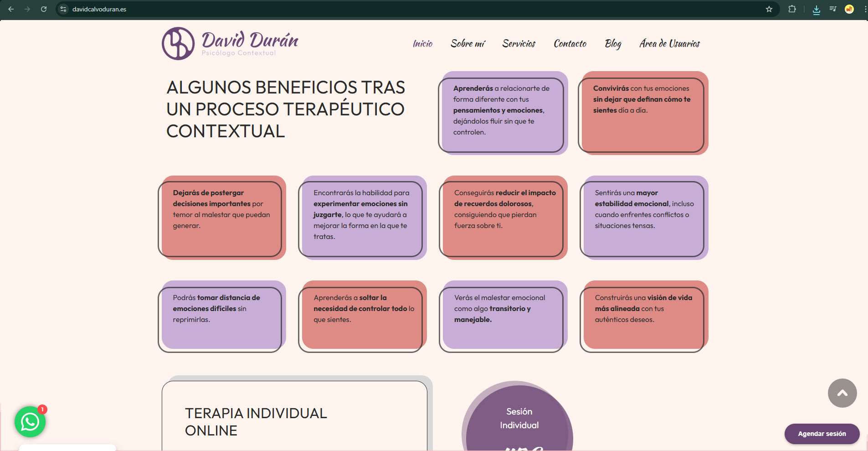Open the media control icon in toolbar
Screen dimensions: 868x451
click(833, 9)
